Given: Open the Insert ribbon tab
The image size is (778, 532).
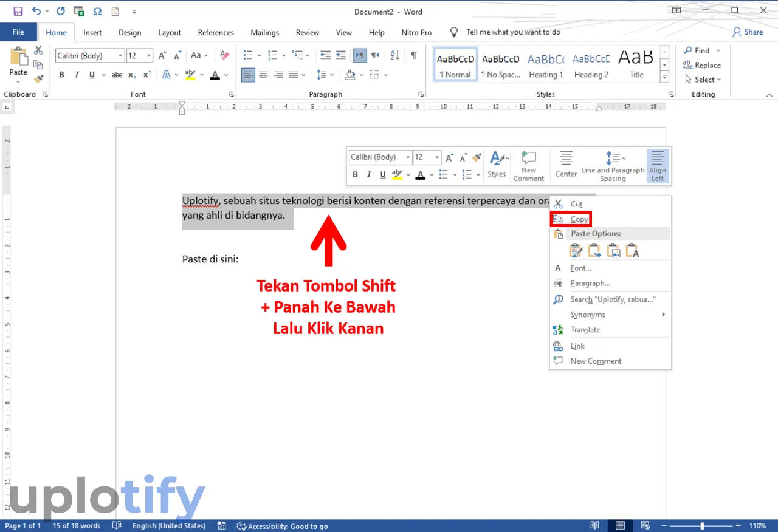Looking at the screenshot, I should (92, 32).
